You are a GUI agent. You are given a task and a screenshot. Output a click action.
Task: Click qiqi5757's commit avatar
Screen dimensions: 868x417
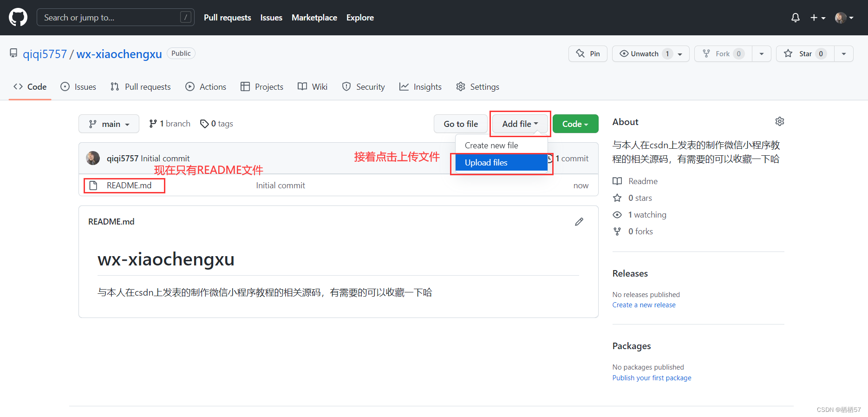point(93,158)
